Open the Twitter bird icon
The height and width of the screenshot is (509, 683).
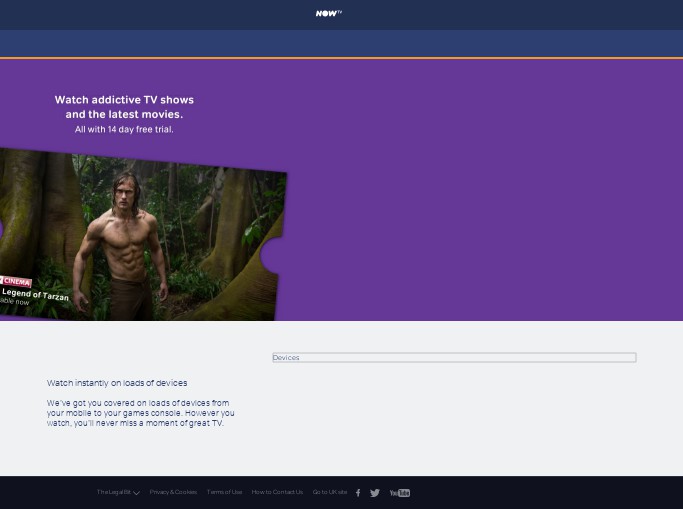[375, 492]
